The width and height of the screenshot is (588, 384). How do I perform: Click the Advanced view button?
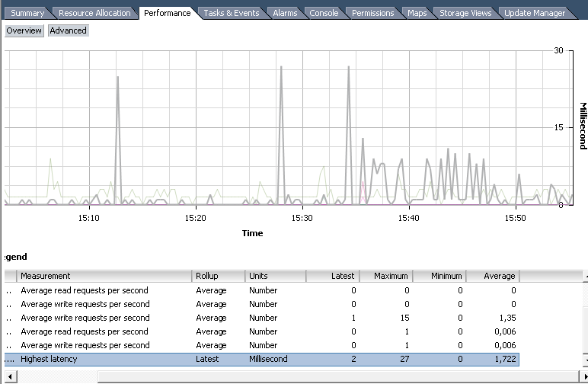click(x=69, y=30)
